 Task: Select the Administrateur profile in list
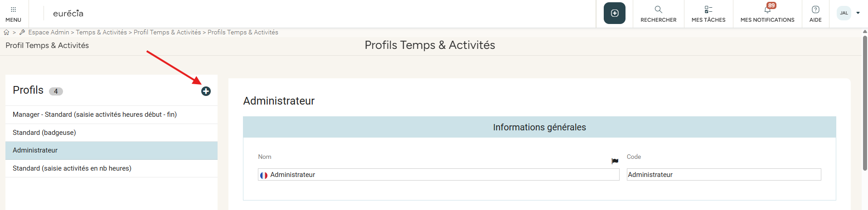click(x=35, y=150)
